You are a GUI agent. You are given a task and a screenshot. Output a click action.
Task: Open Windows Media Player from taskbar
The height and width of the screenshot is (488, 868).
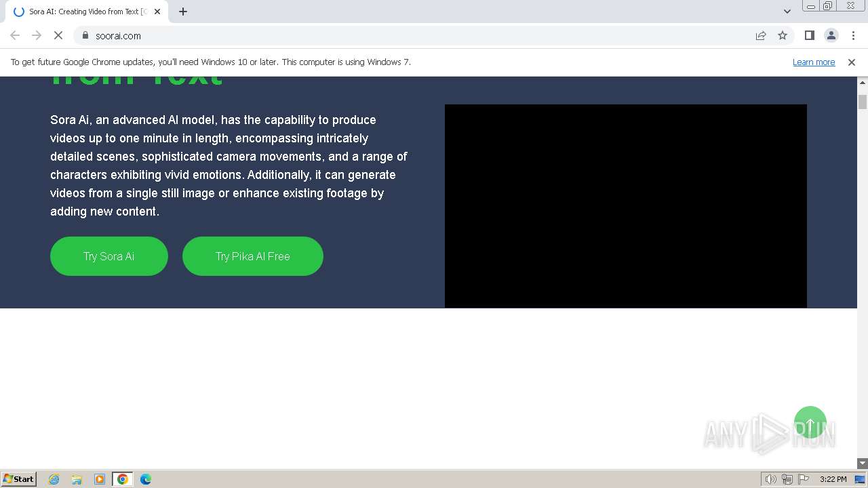click(100, 479)
